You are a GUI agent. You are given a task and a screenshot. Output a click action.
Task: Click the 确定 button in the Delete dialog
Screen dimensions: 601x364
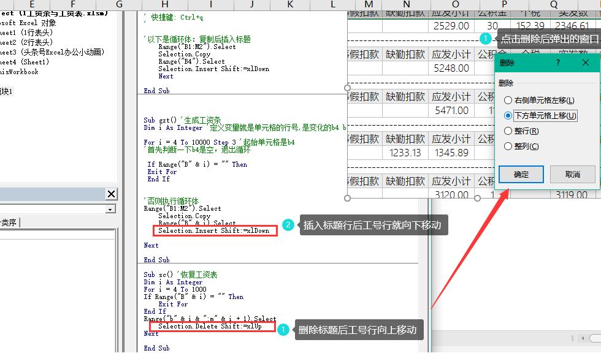[x=522, y=174]
